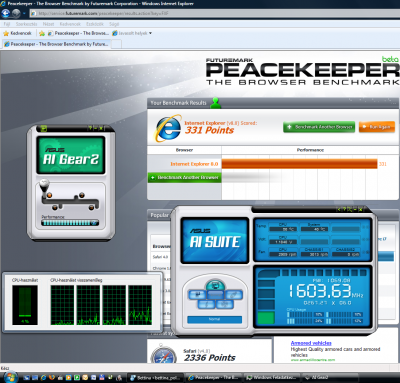The image size is (400, 383).
Task: Click the Safari compass icon
Action: point(164,354)
